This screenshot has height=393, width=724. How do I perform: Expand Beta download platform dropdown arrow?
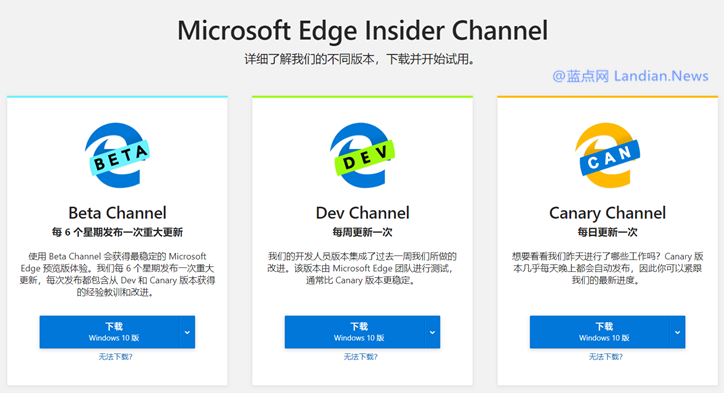click(187, 332)
